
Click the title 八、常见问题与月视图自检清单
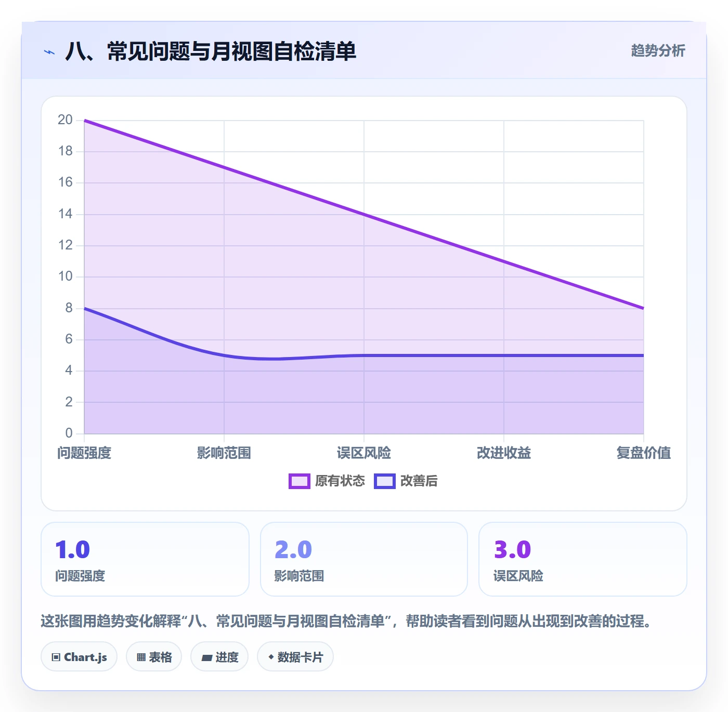coord(211,51)
